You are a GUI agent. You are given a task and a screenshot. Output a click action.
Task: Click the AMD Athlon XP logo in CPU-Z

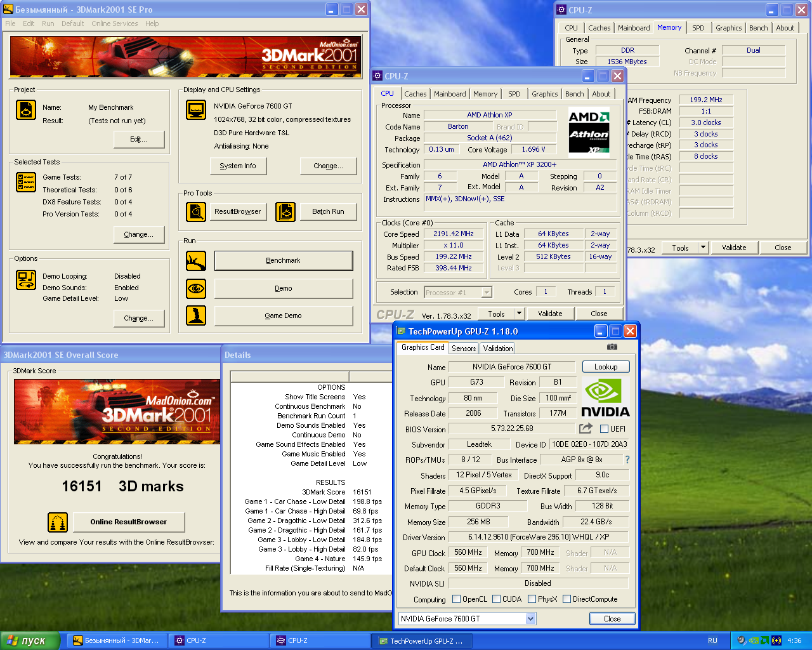(589, 132)
